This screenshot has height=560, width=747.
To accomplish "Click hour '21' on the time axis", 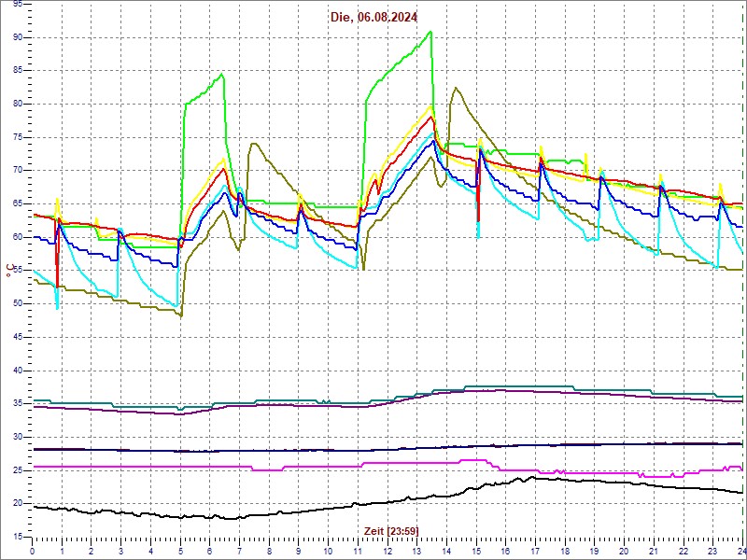I will coord(654,551).
